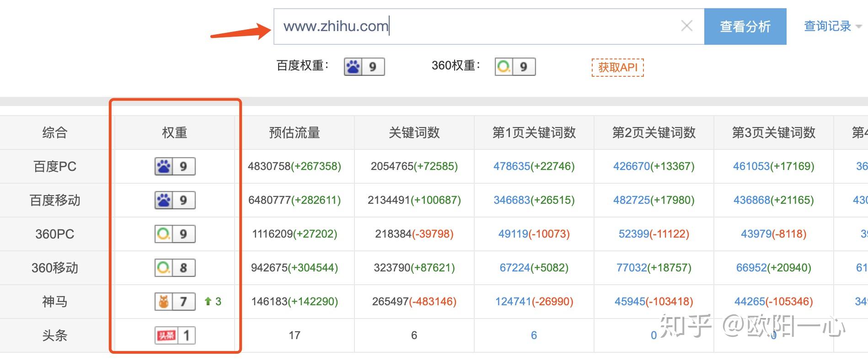Click the Baidu paw weight badge in 百度移动 row
The image size is (868, 361).
(175, 200)
